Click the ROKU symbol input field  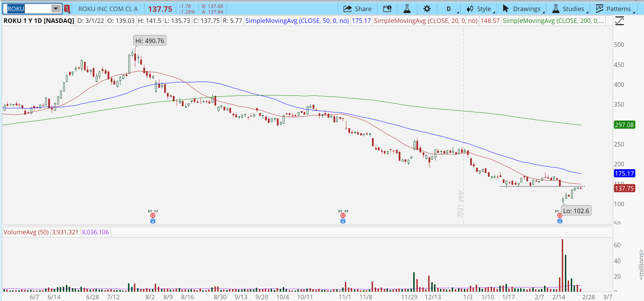(x=28, y=9)
